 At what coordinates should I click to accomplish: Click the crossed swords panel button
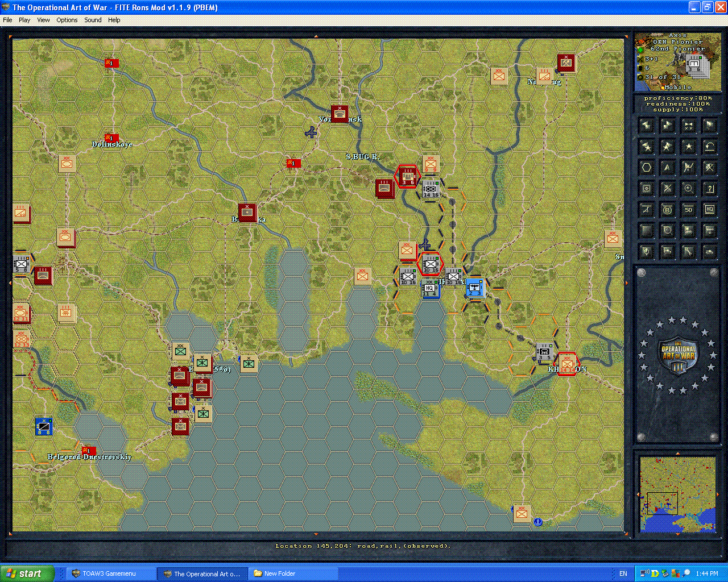[x=667, y=189]
